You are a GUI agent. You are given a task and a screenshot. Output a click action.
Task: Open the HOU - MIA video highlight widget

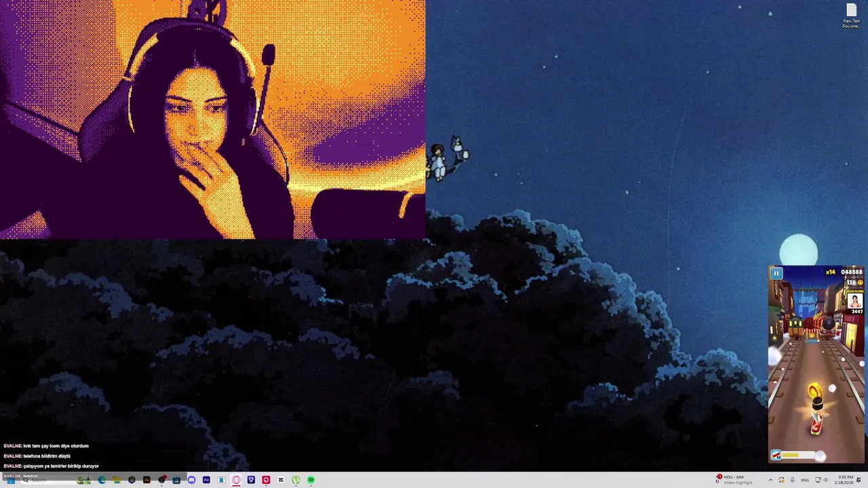click(x=734, y=480)
